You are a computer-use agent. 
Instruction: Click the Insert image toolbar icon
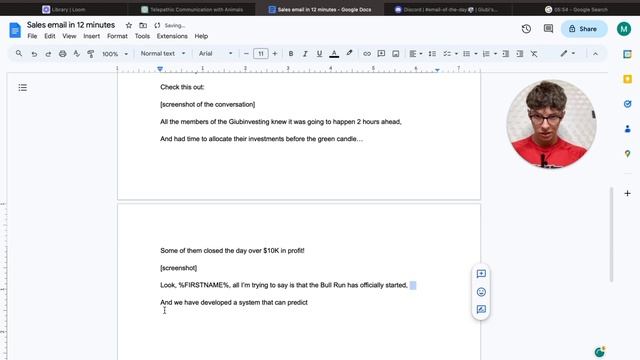tap(396, 53)
